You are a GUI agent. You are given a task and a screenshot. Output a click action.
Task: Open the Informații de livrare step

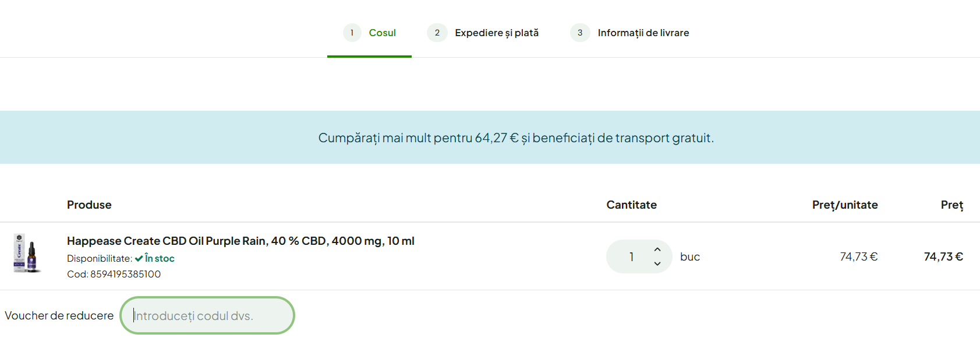point(643,33)
